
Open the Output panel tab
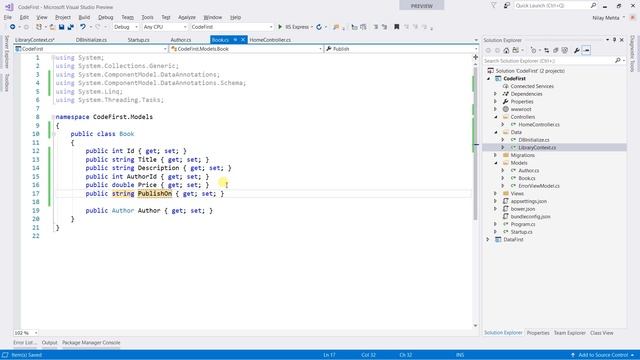click(x=49, y=343)
